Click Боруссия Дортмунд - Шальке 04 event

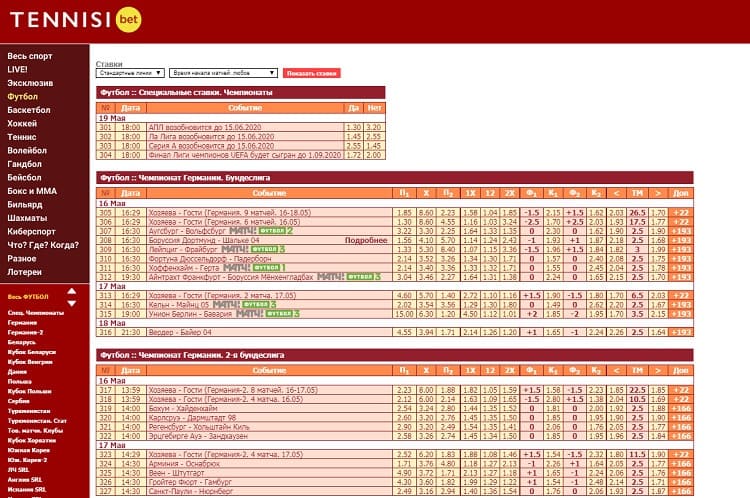click(204, 240)
